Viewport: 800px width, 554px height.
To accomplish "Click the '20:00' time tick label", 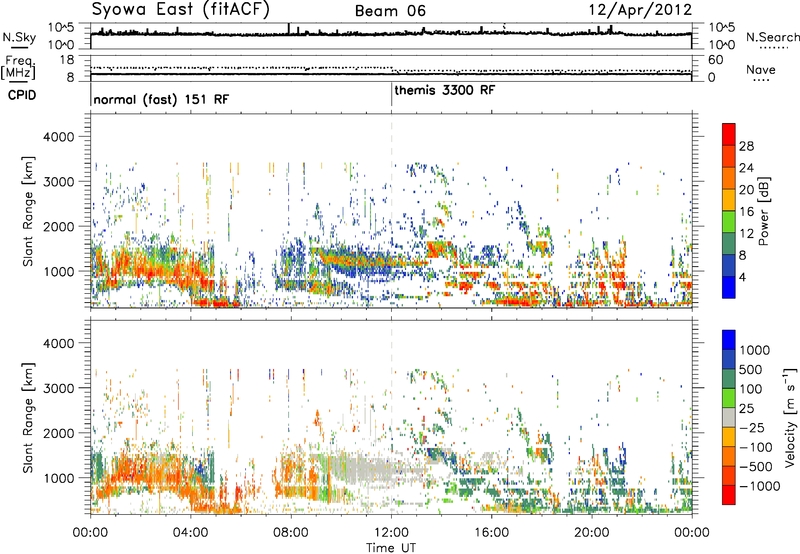I will (592, 533).
